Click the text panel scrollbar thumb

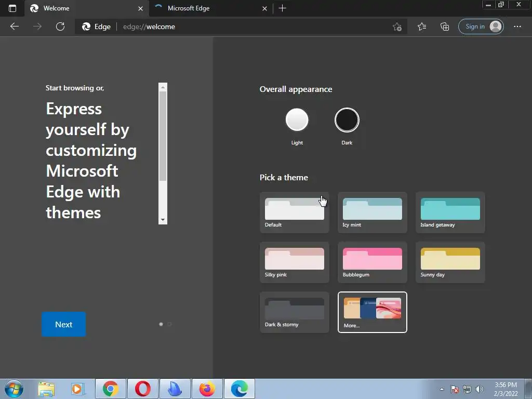point(163,136)
